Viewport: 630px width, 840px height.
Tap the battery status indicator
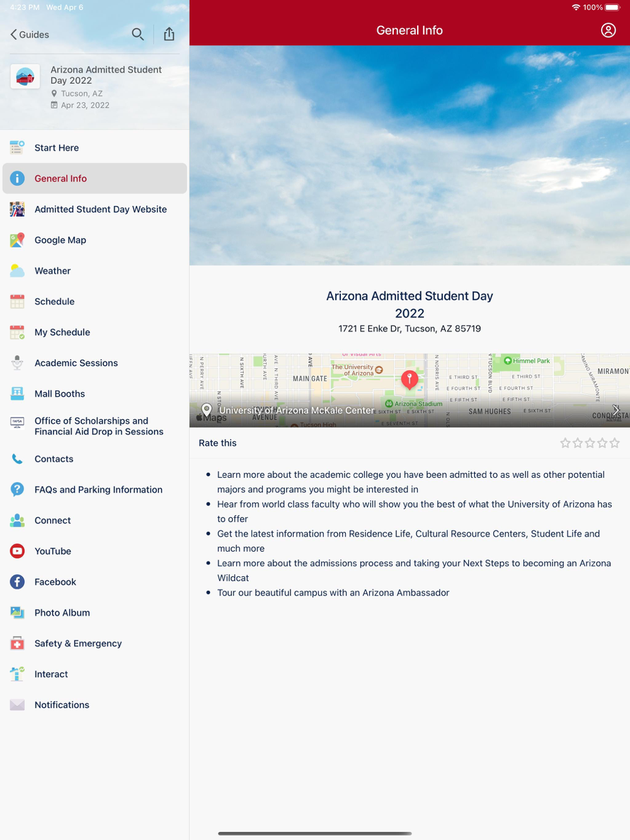613,8
